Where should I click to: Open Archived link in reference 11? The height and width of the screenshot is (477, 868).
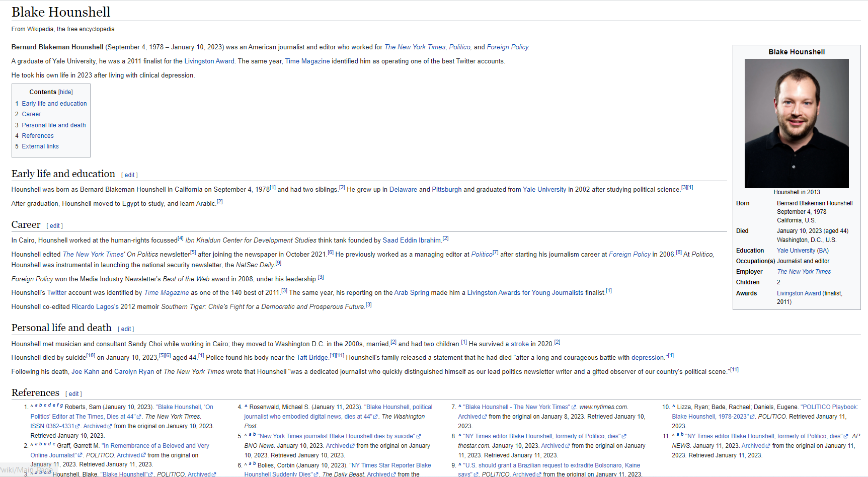753,446
